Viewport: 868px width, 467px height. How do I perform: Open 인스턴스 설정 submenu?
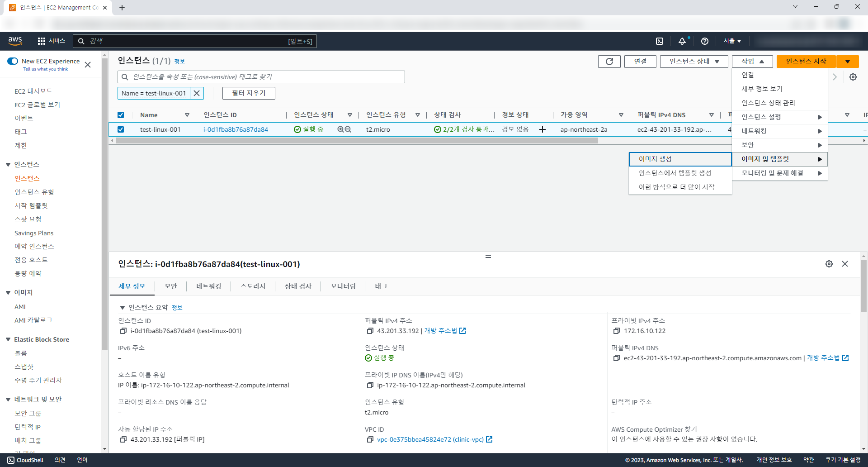(780, 117)
